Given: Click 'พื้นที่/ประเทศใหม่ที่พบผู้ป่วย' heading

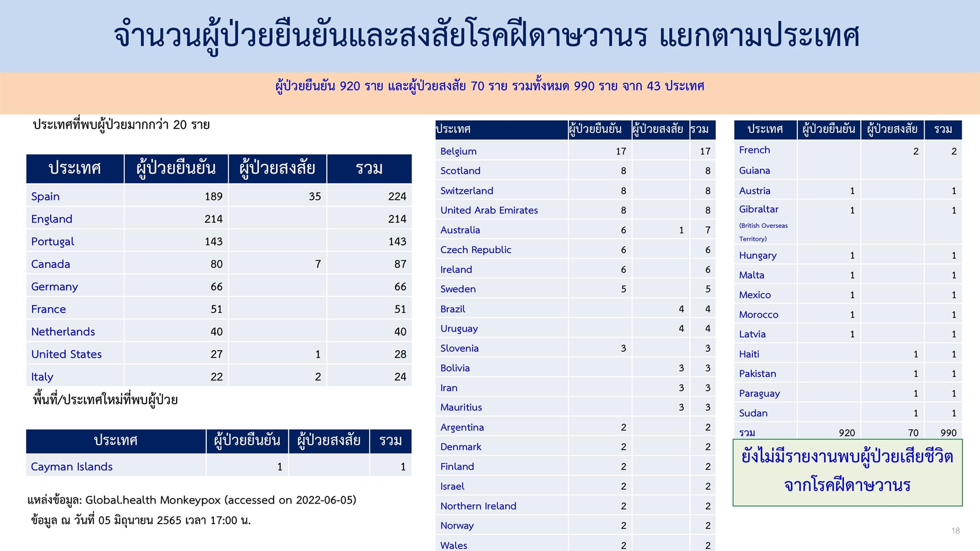Looking at the screenshot, I should [105, 400].
